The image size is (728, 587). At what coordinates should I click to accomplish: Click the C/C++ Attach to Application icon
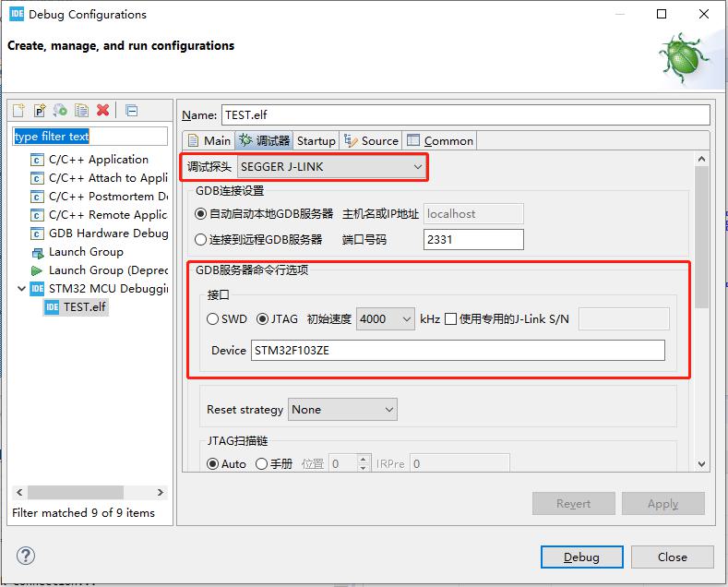pos(37,178)
